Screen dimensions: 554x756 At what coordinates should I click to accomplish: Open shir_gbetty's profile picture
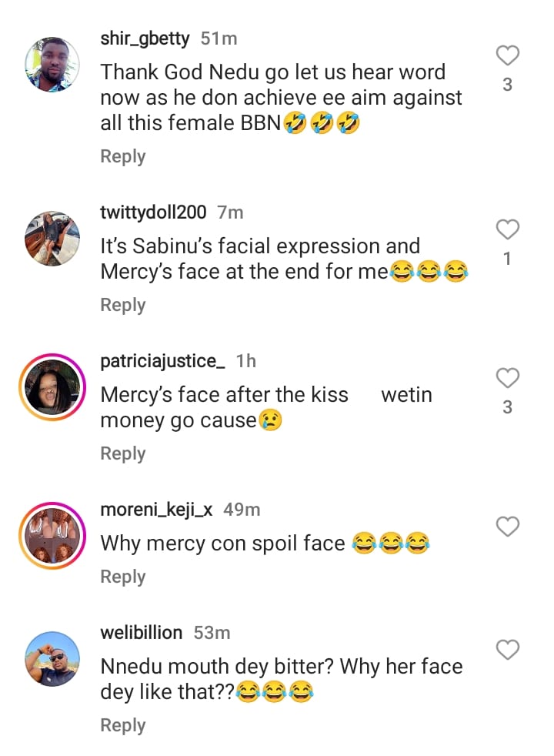pos(53,65)
